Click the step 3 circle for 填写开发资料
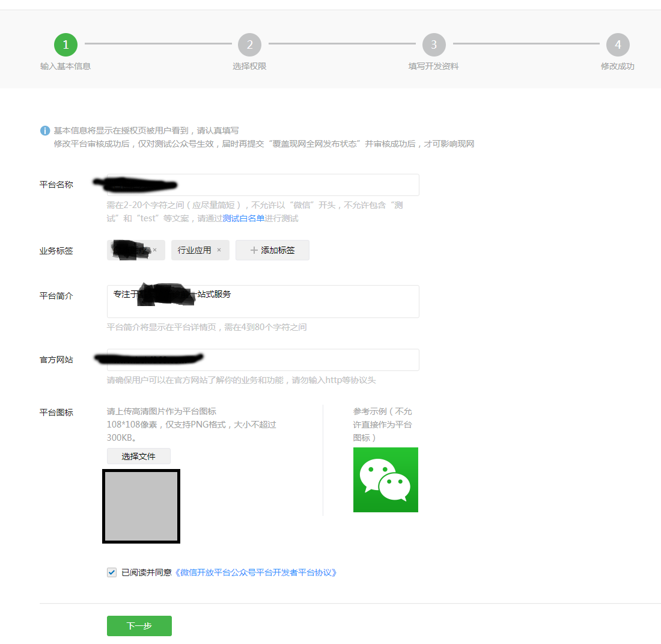The width and height of the screenshot is (661, 644). click(434, 44)
